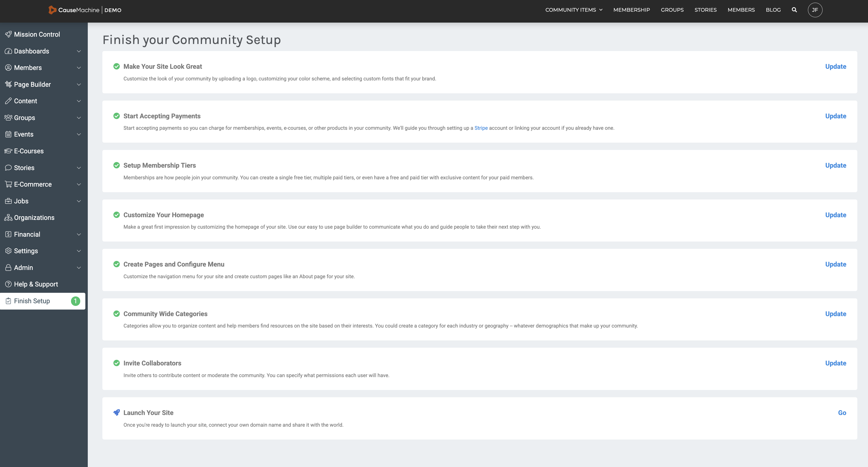Screen dimensions: 868x467
Task: Expand the E-Commerce sidebar chevron
Action: [79, 184]
